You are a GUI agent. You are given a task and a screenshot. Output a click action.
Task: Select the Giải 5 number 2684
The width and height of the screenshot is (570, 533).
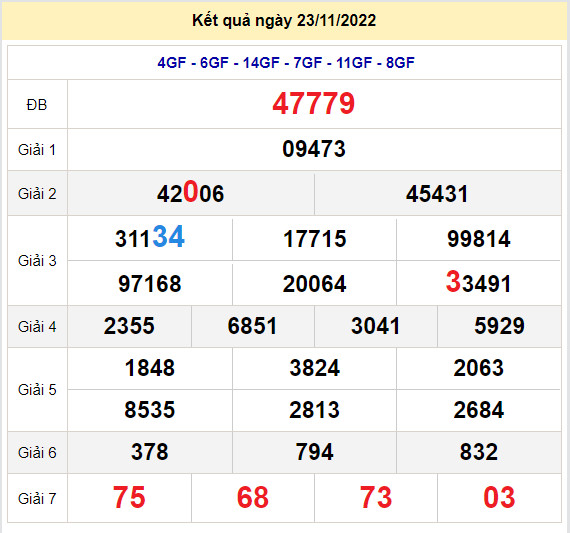[478, 410]
